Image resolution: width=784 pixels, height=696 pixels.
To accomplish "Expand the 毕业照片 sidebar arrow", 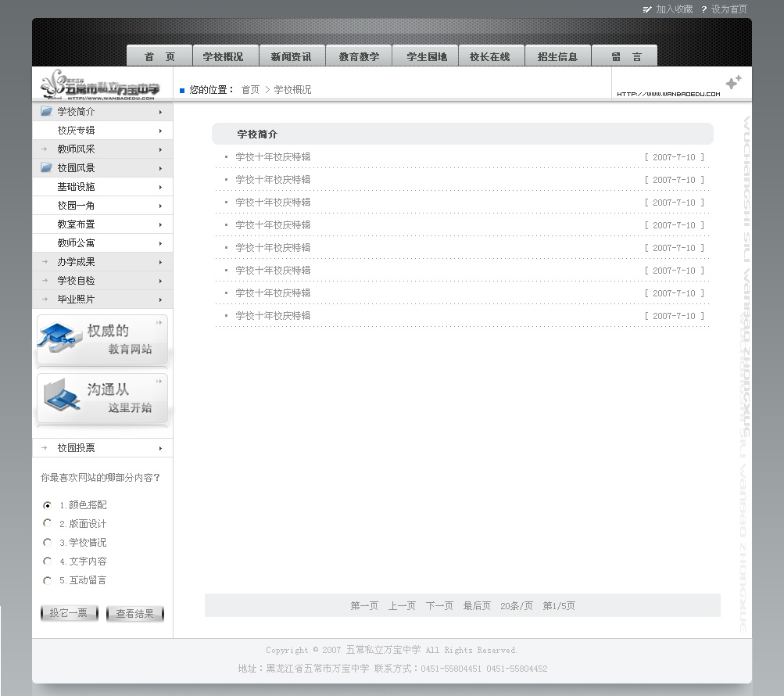I will pos(160,300).
